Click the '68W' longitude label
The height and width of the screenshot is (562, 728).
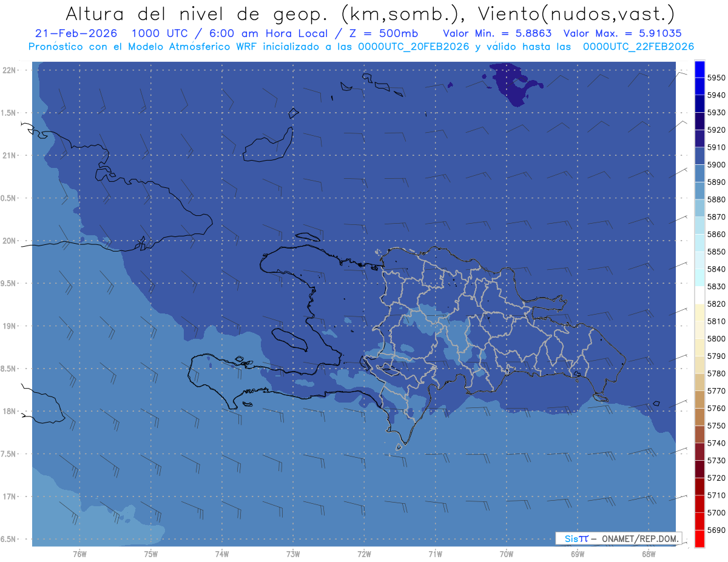649,554
